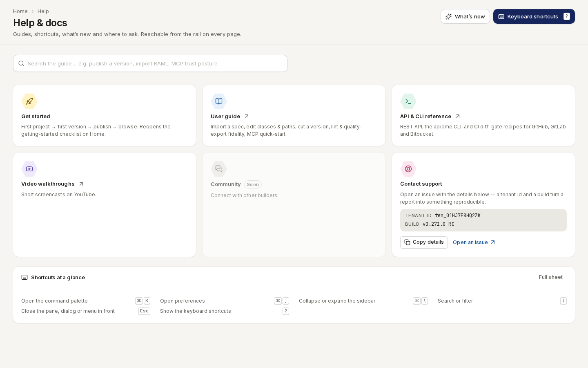The image size is (588, 368).
Task: Click the Help & docs page heading
Action: (x=40, y=23)
